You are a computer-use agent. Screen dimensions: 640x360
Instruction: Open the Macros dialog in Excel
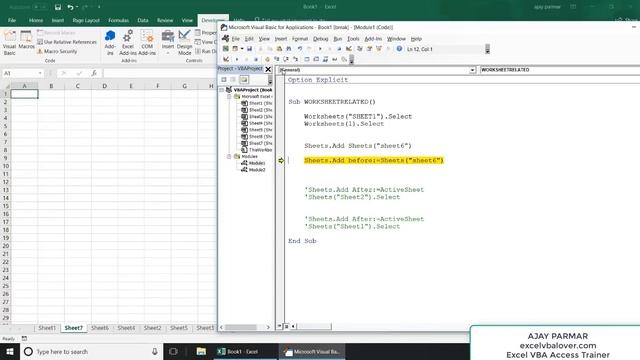[27, 40]
